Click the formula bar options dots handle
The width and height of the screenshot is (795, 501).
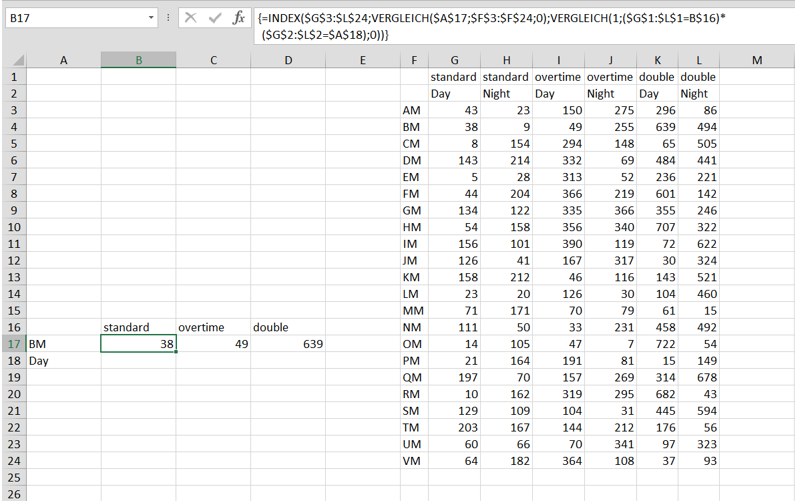pos(168,18)
